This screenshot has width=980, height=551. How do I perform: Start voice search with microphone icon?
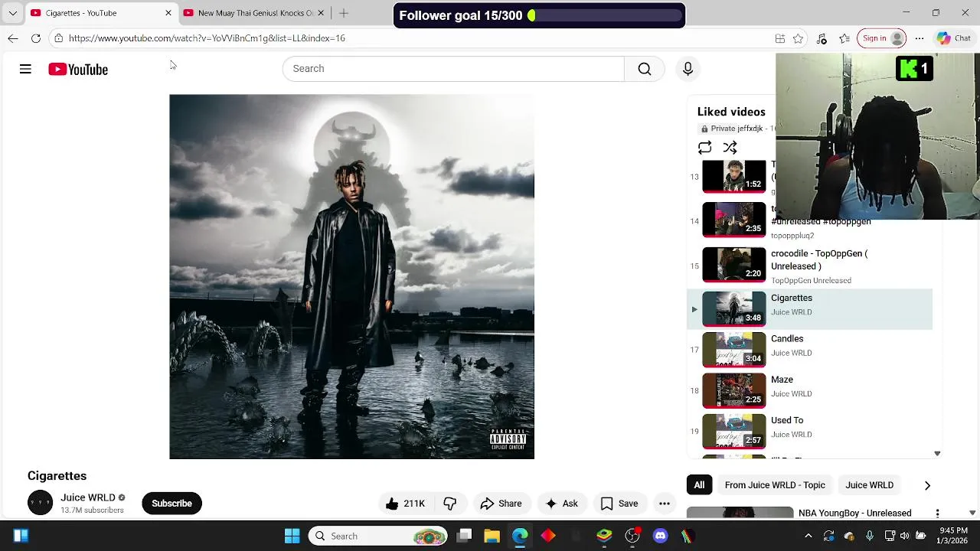click(688, 69)
